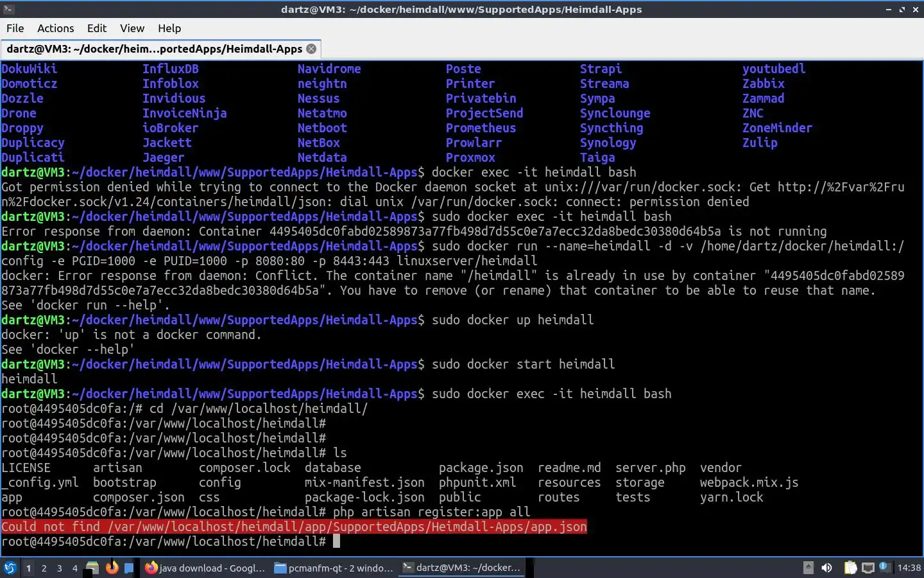Click the clock showing 14:38
The image size is (924, 578).
909,568
